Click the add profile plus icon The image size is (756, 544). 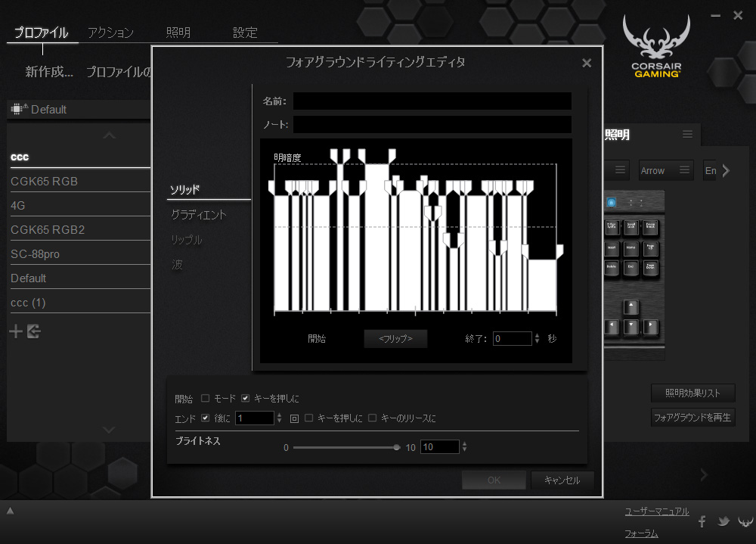coord(15,331)
